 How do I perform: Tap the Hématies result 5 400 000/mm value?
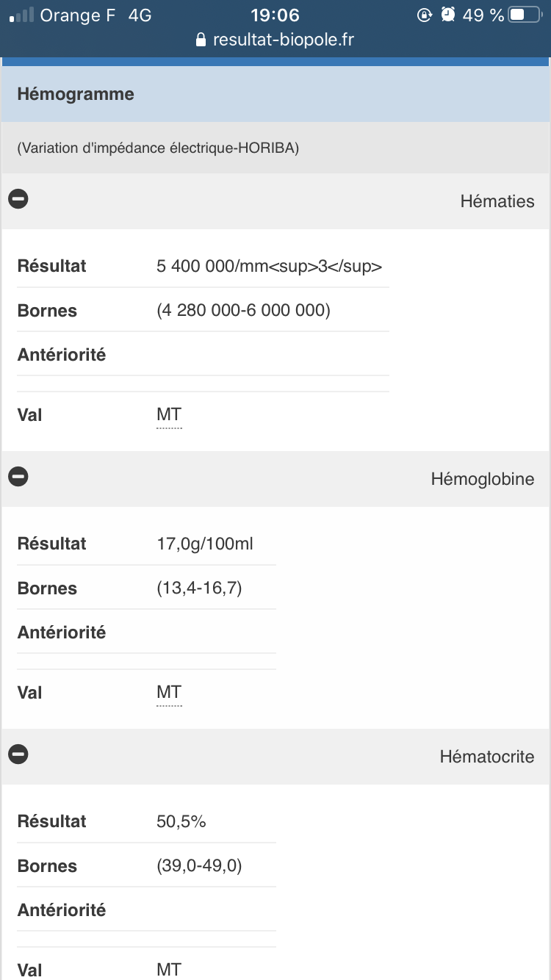[x=269, y=266]
